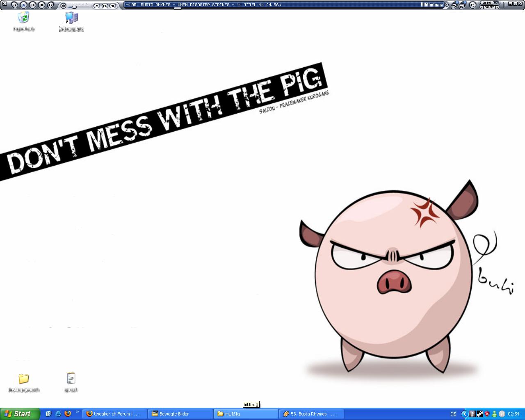The width and height of the screenshot is (525, 420).
Task: Select the spruch text file
Action: (71, 383)
